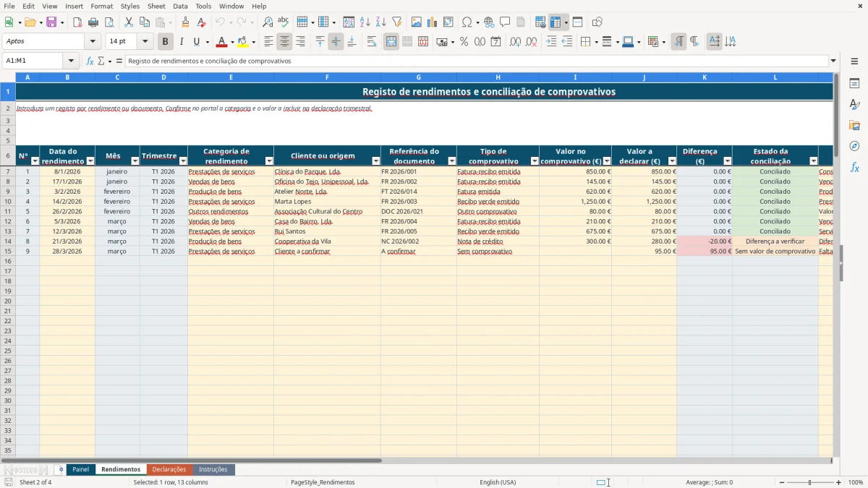Image resolution: width=868 pixels, height=488 pixels.
Task: Sort ascending A to Z
Action: 365,22
